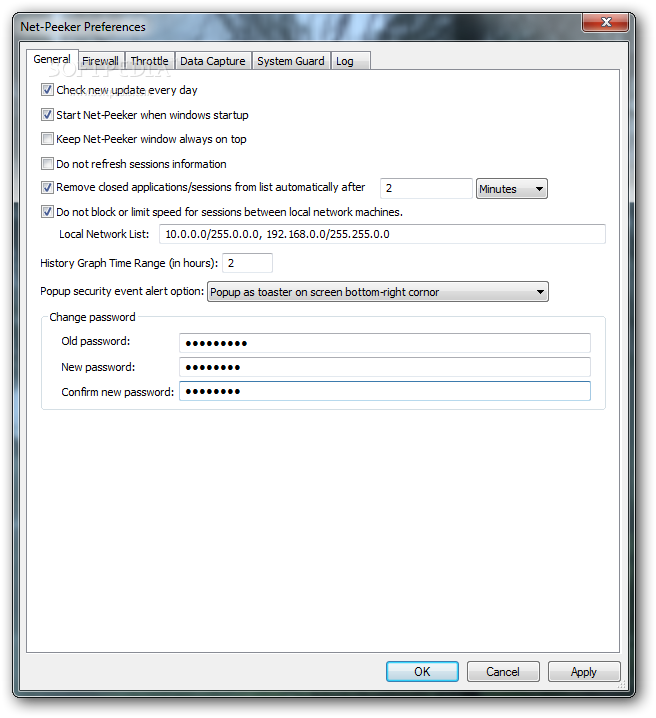
Task: Expand the Popup security event alert dropdown
Action: 378,292
